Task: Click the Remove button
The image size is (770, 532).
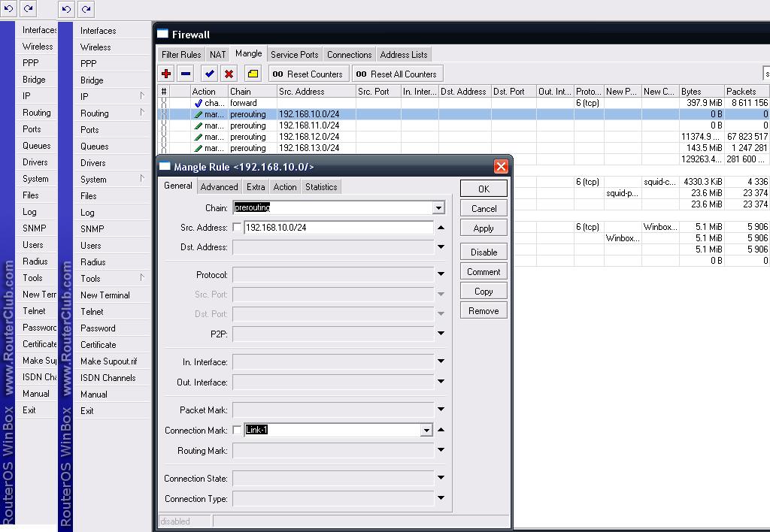Action: pos(484,310)
